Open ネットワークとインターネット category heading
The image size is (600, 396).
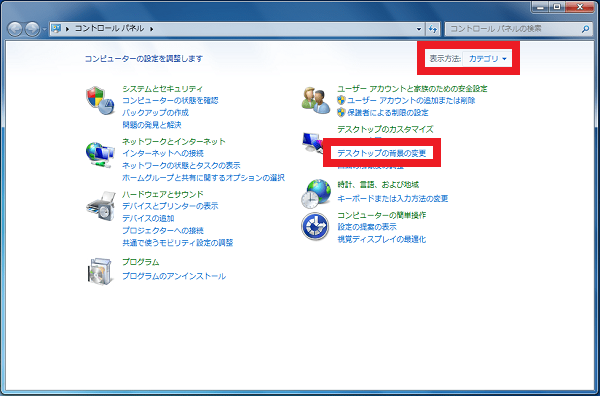[x=174, y=142]
